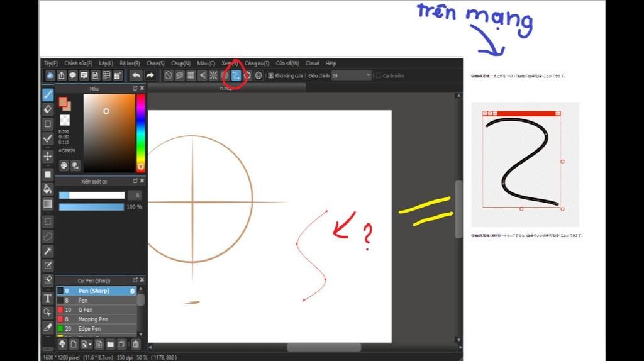Click the add brush from cloud icon
Screen dimensions: 644x361
[x=62, y=344]
